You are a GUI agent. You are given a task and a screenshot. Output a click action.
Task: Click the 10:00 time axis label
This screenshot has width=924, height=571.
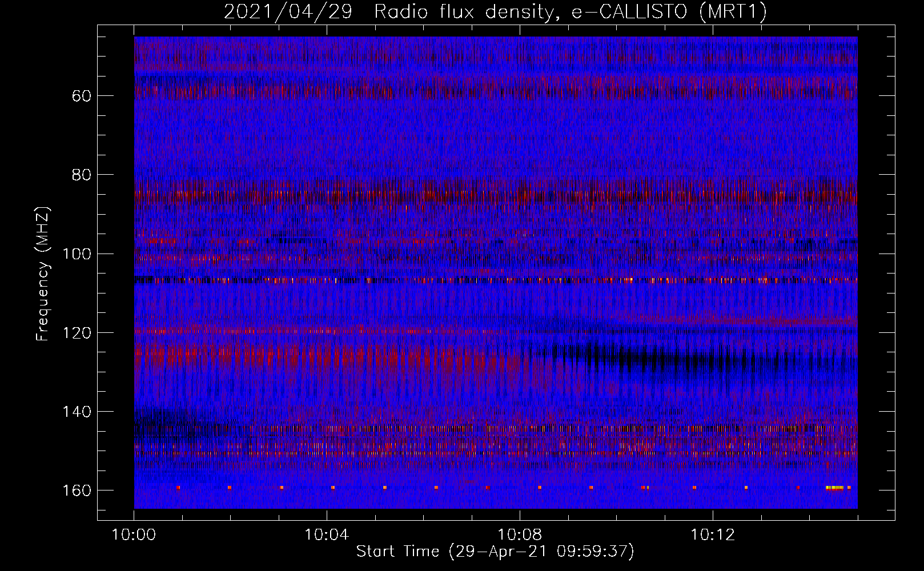134,535
